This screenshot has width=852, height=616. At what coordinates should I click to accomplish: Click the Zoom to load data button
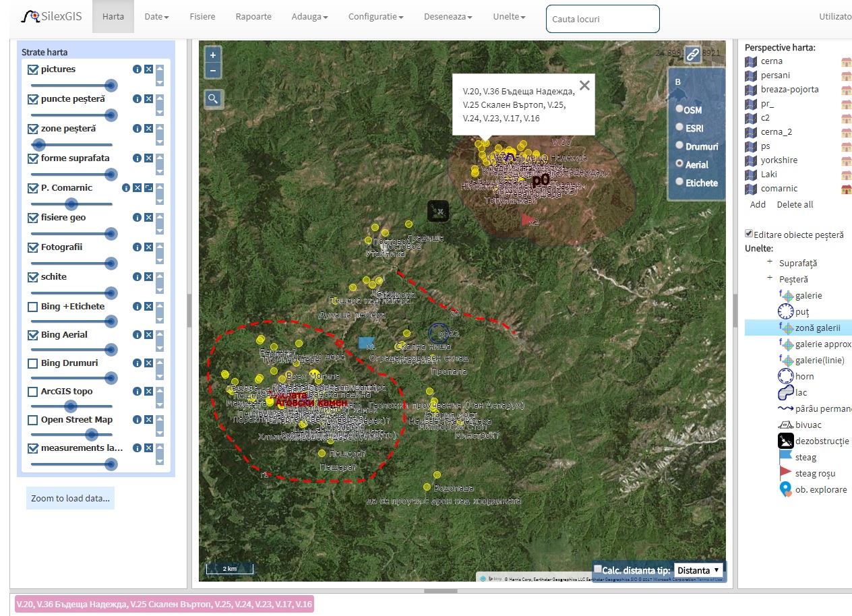(x=70, y=499)
